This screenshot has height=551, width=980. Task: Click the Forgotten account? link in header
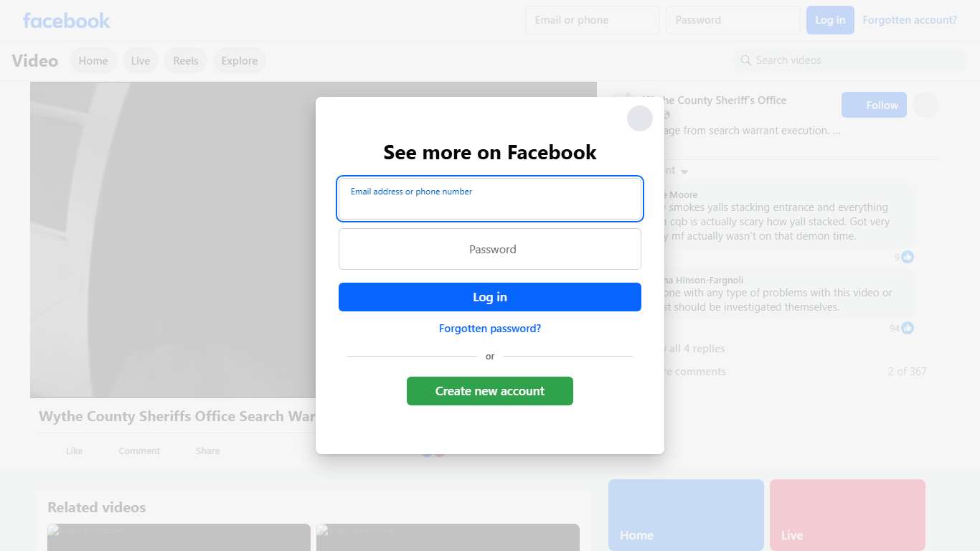(x=910, y=20)
